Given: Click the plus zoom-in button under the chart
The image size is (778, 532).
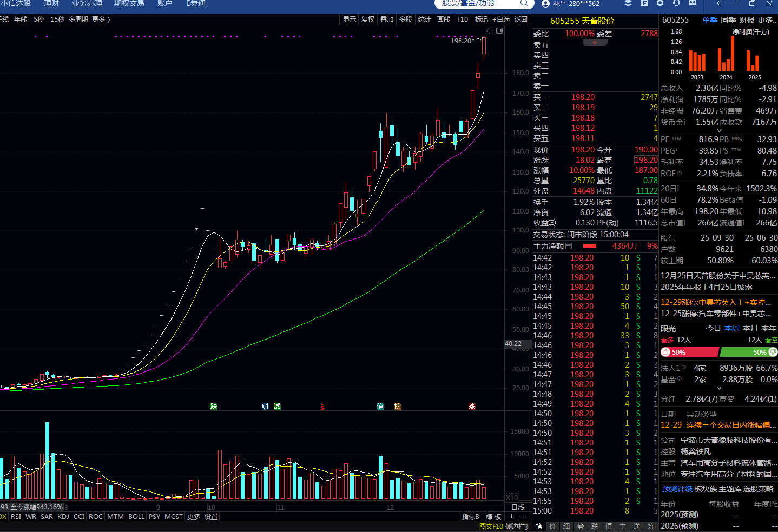Looking at the screenshot, I should 511,516.
